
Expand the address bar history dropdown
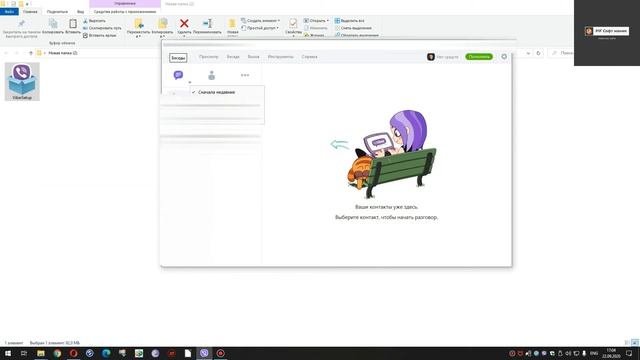528,53
